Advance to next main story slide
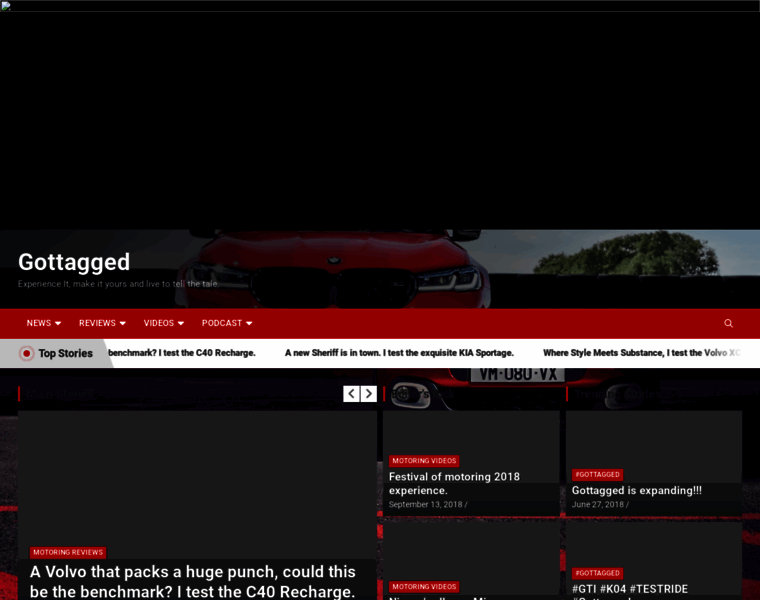 (x=368, y=394)
